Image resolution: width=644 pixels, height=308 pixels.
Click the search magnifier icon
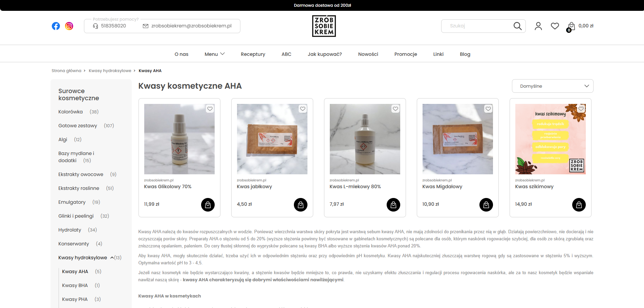(517, 26)
